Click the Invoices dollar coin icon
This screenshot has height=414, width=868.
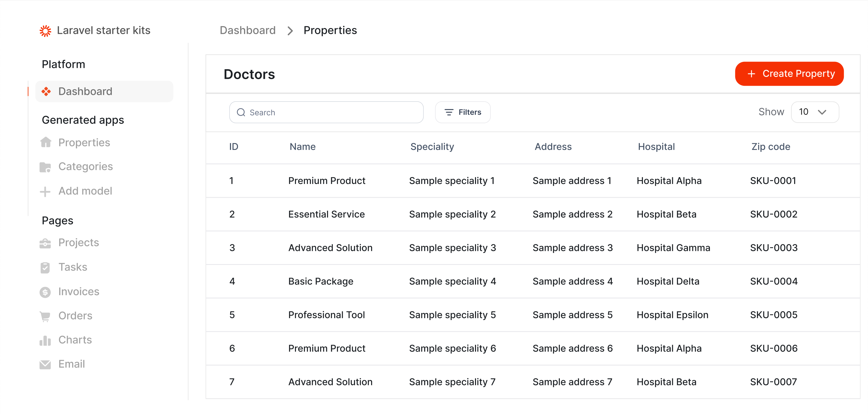[x=45, y=292]
